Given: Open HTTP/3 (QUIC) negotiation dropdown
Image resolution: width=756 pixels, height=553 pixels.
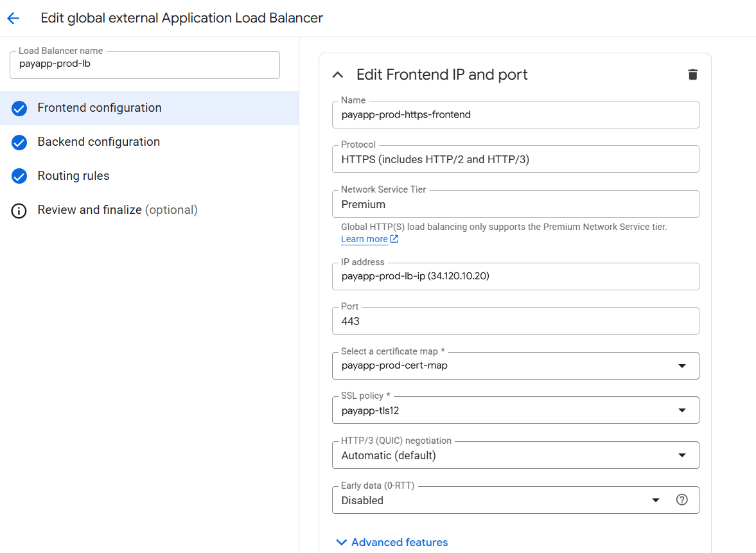Looking at the screenshot, I should 515,455.
